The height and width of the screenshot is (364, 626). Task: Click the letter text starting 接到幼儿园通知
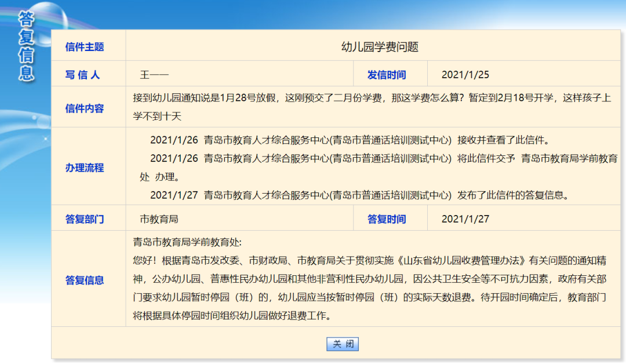[x=372, y=107]
